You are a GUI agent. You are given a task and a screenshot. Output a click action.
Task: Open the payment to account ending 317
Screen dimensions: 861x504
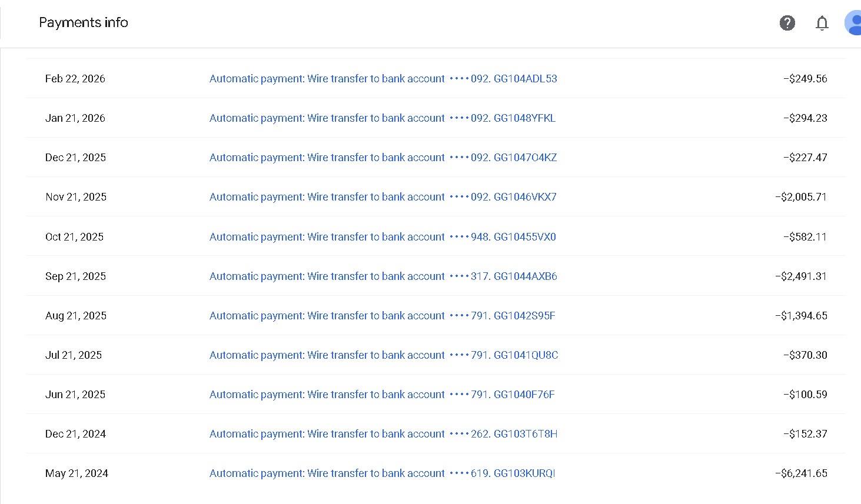tap(383, 276)
